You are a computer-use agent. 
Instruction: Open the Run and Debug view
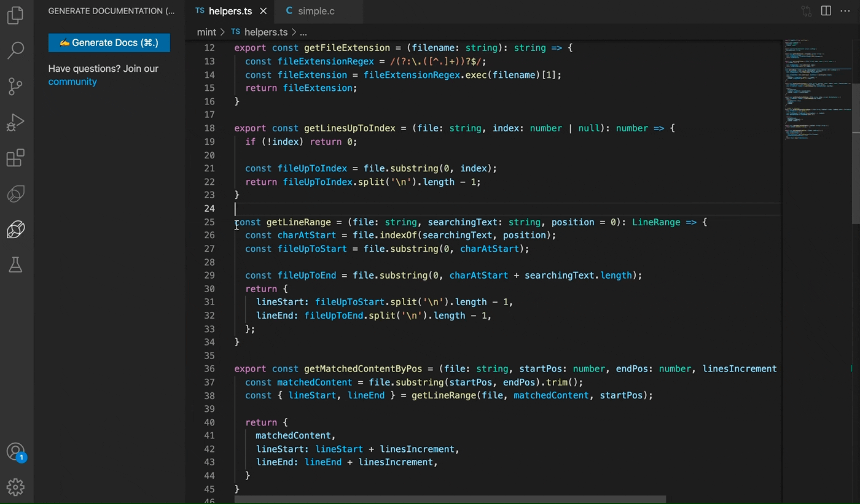coord(15,122)
